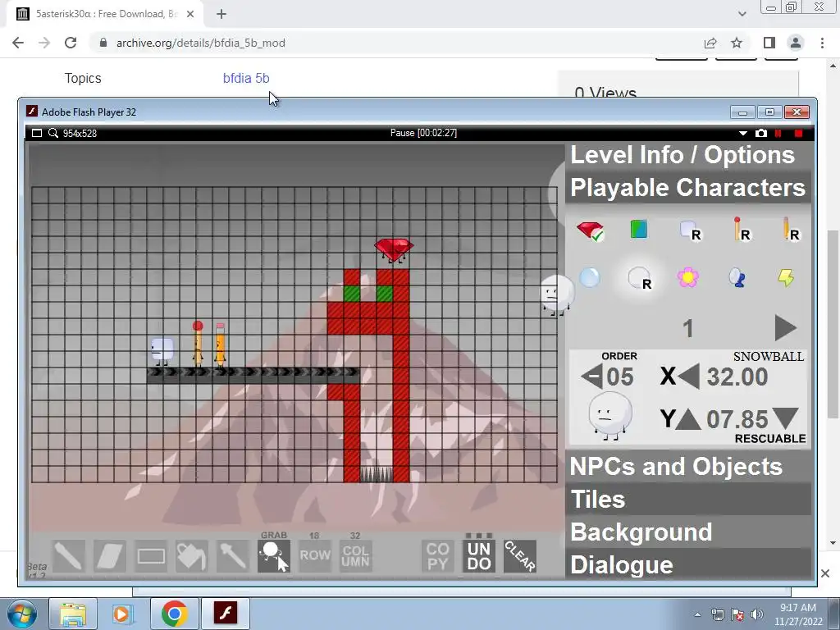The width and height of the screenshot is (840, 630).
Task: Open the Background tab
Action: (688, 532)
